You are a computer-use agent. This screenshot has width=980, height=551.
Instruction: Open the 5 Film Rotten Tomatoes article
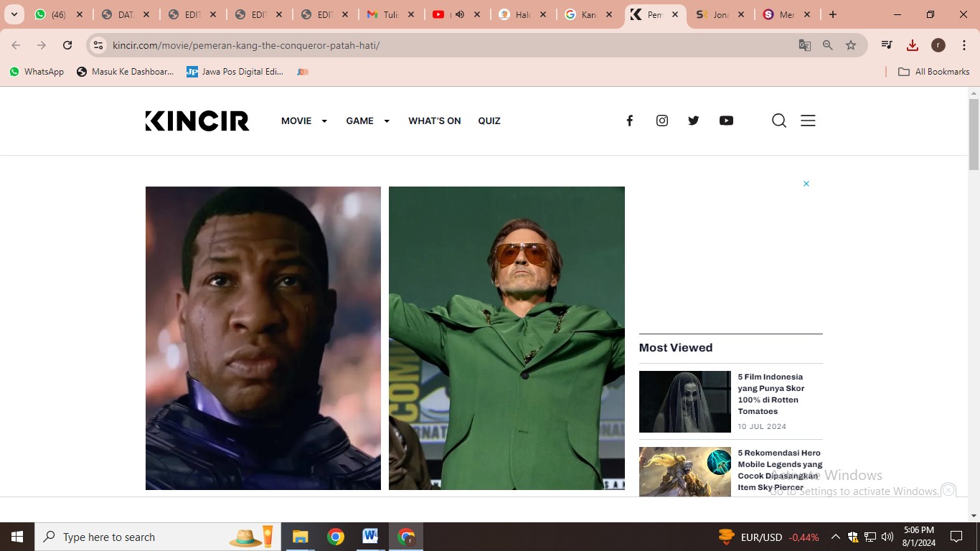(x=771, y=393)
